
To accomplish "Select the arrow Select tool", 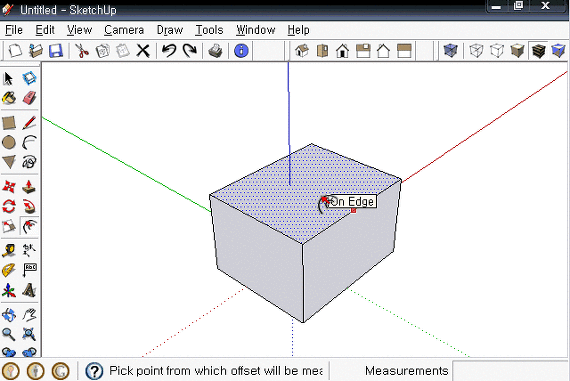I will [x=8, y=78].
